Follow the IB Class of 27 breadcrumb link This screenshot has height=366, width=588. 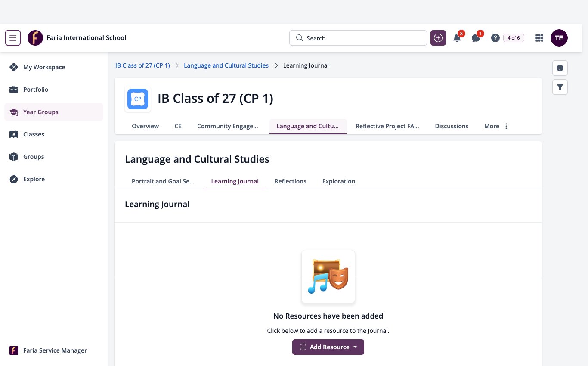[142, 65]
